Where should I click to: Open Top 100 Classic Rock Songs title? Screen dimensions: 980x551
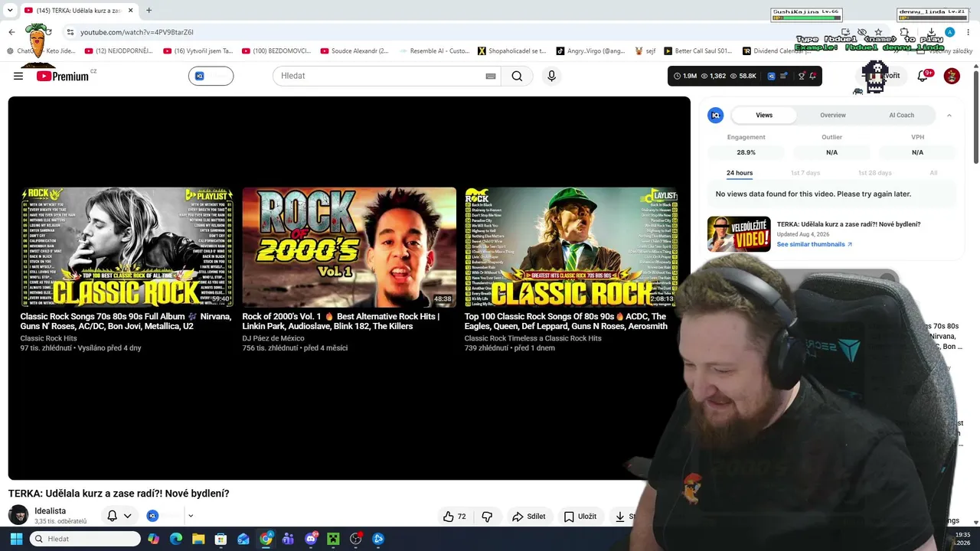tap(566, 321)
